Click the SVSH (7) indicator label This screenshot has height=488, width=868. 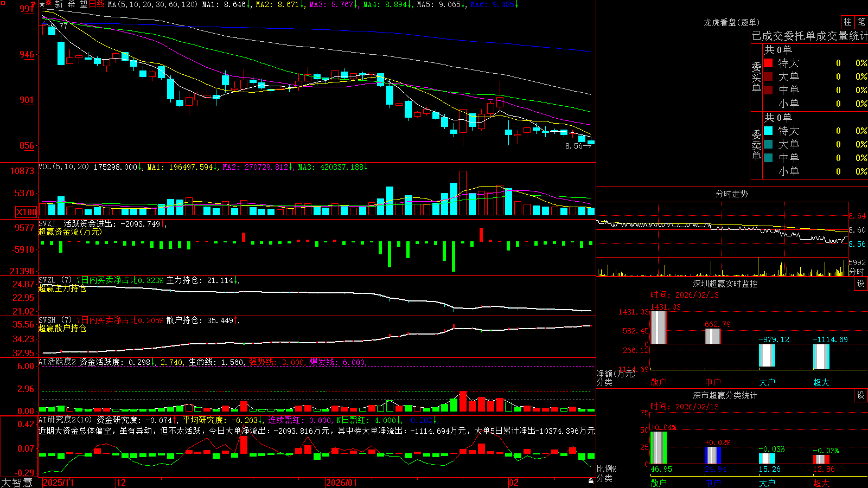pyautogui.click(x=55, y=320)
